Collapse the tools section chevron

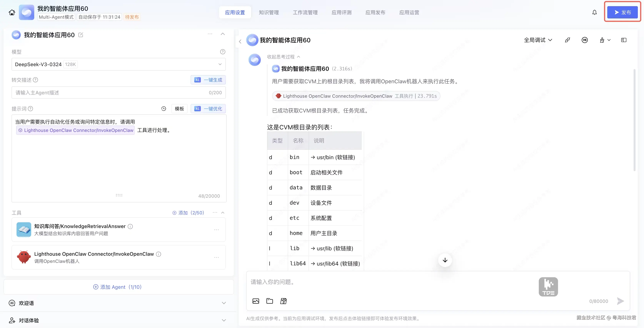click(223, 213)
